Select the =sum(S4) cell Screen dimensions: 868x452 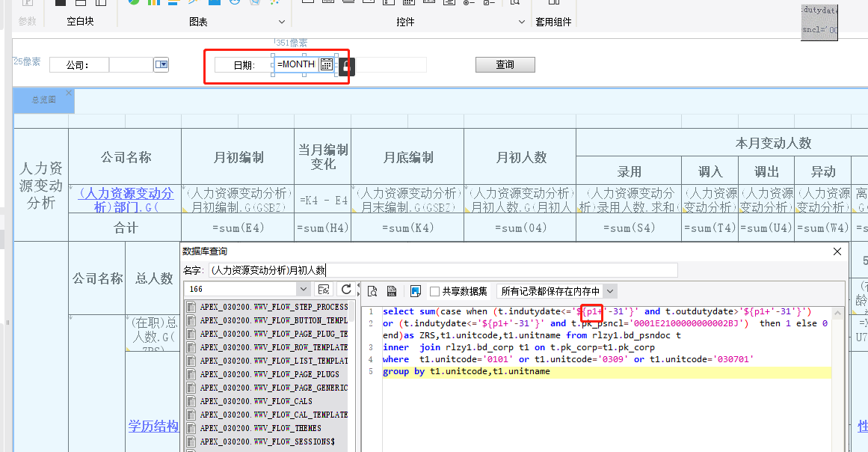pos(629,227)
